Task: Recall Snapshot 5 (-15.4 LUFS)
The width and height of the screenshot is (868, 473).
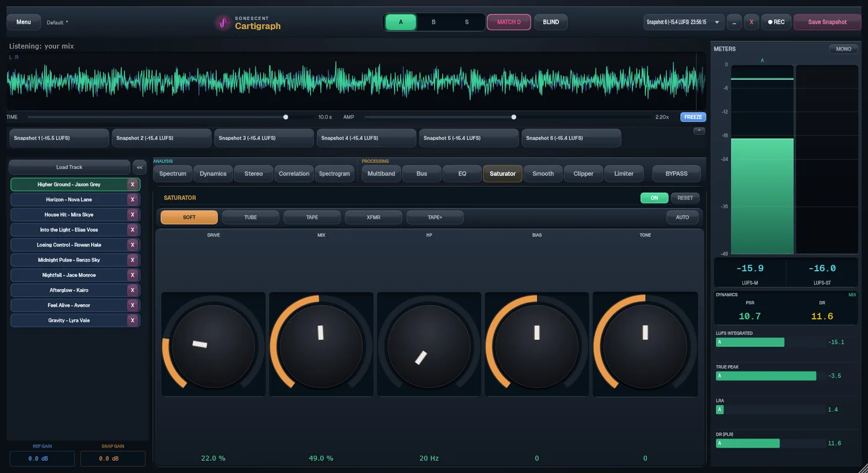Action: pyautogui.click(x=468, y=138)
